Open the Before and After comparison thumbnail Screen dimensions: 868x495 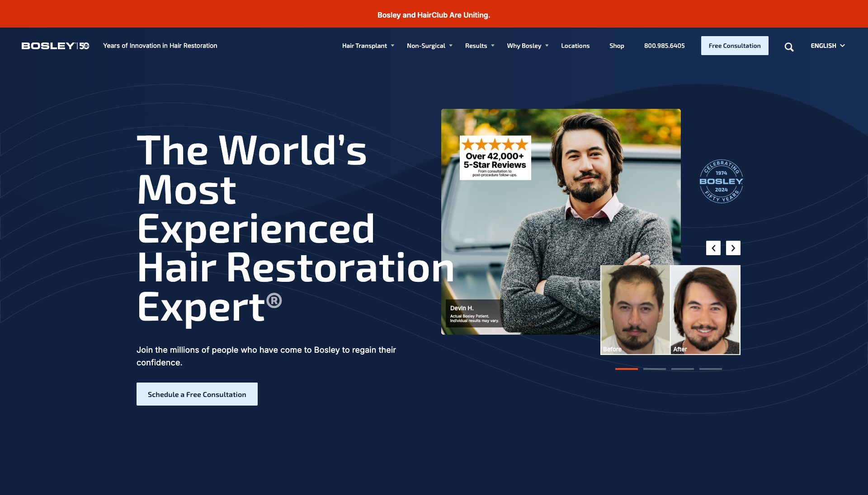[x=670, y=310]
